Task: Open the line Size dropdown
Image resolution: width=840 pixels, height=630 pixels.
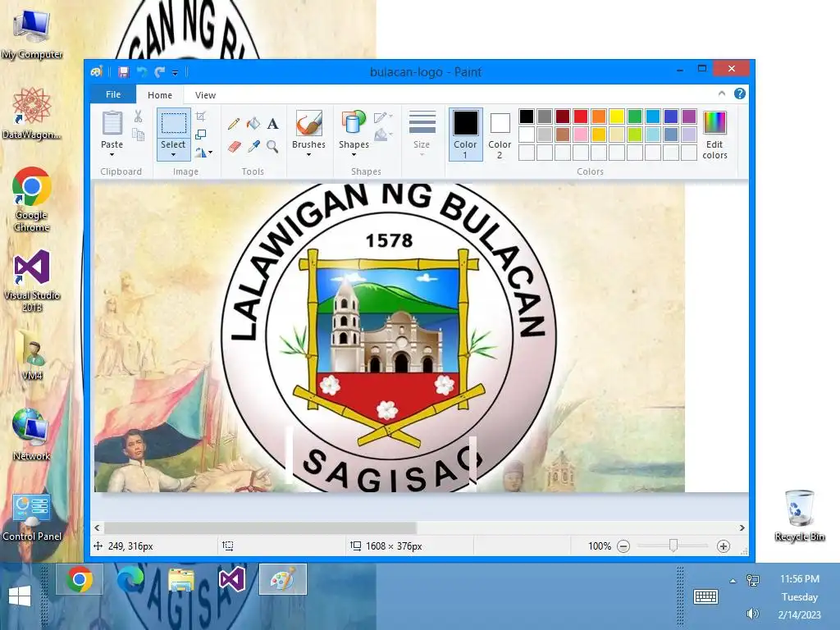Action: 422,134
